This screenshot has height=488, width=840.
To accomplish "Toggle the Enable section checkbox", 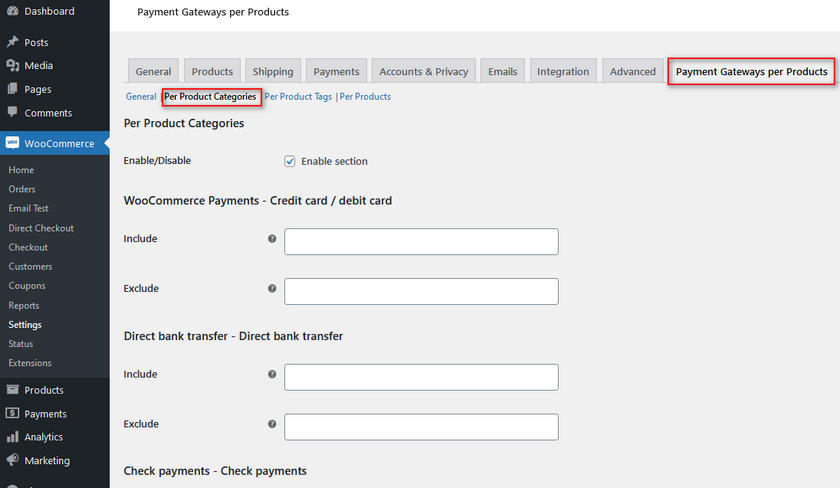I will point(290,161).
